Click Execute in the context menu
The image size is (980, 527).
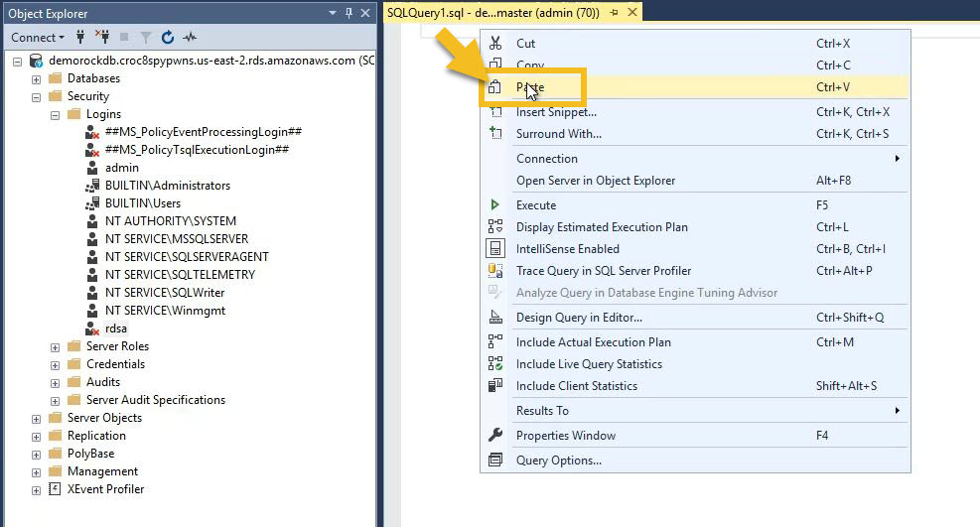[x=695, y=205]
